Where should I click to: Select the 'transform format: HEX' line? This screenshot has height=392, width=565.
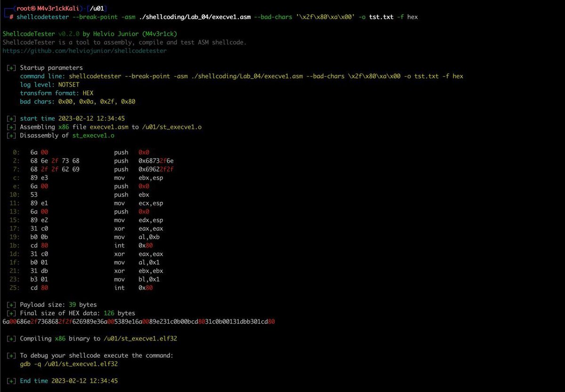[x=56, y=93]
